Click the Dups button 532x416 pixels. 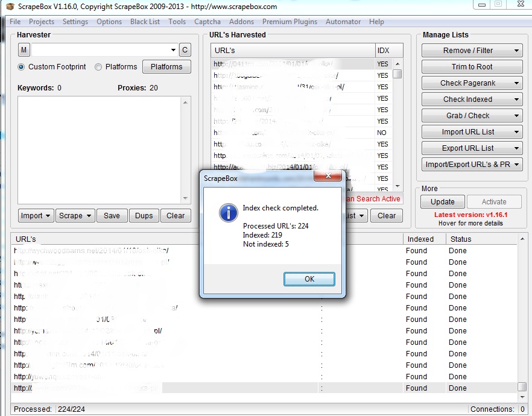tap(144, 216)
